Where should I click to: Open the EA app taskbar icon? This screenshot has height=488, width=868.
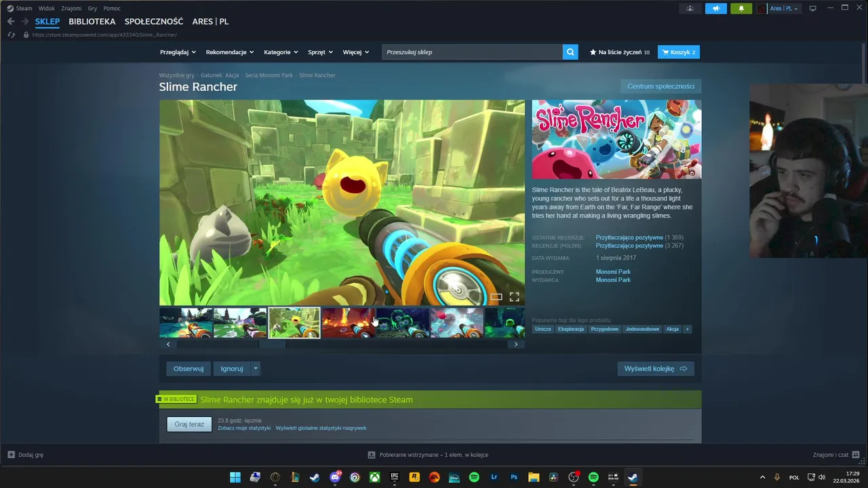pos(434,477)
